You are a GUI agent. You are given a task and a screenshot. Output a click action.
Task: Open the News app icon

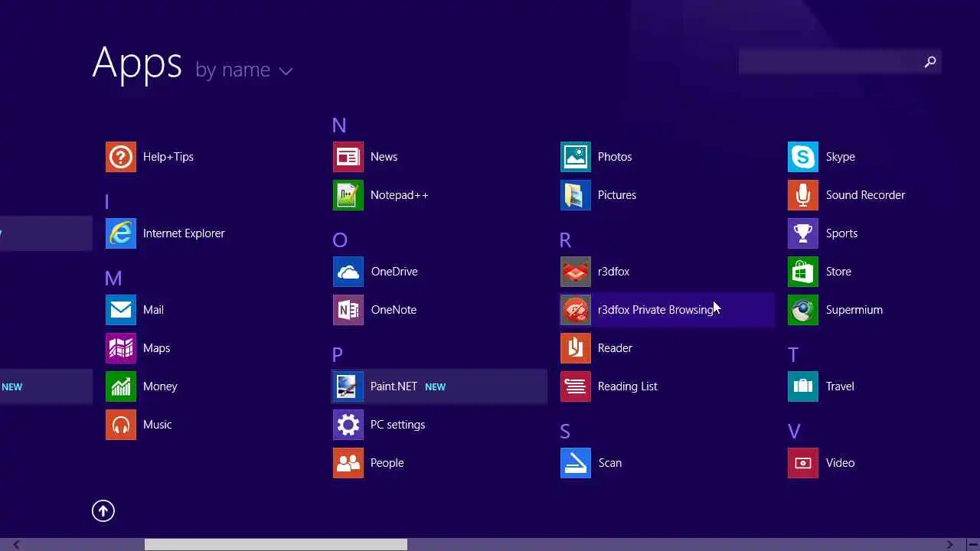click(348, 157)
